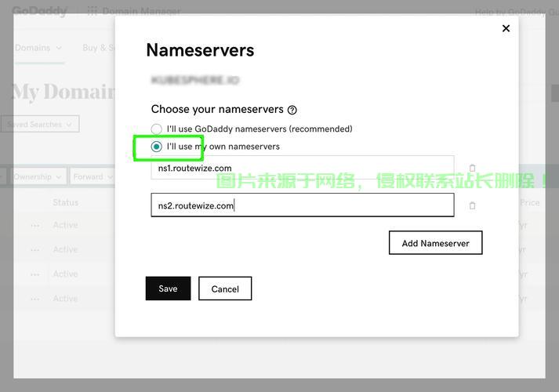Select I'll use my own nameservers radio
Viewport: 559px width, 392px height.
(157, 147)
